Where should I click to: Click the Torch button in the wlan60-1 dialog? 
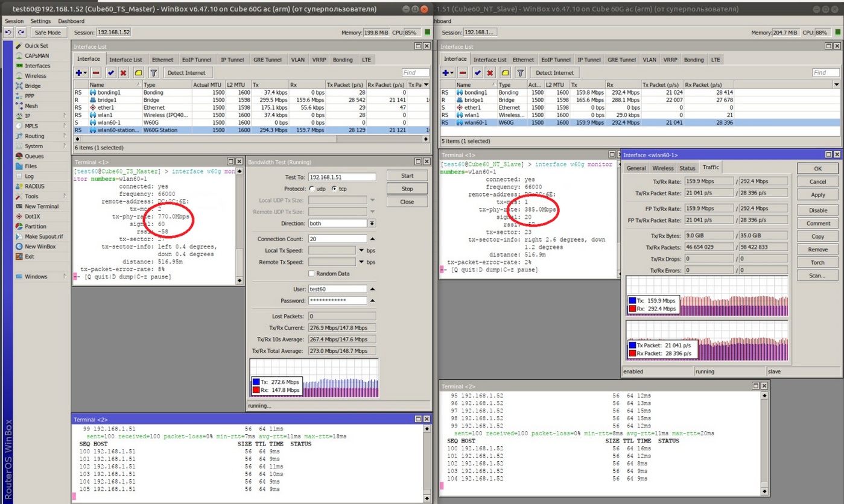[817, 262]
